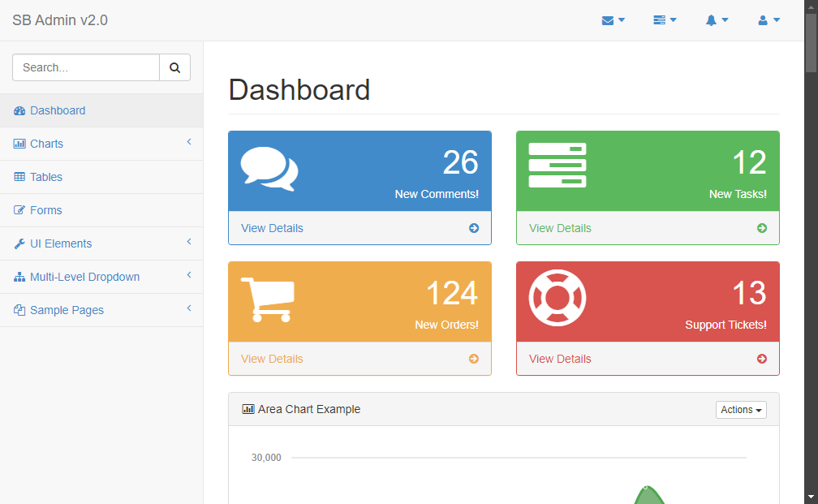Open Multi-Level Dropdown in sidebar

coord(101,277)
